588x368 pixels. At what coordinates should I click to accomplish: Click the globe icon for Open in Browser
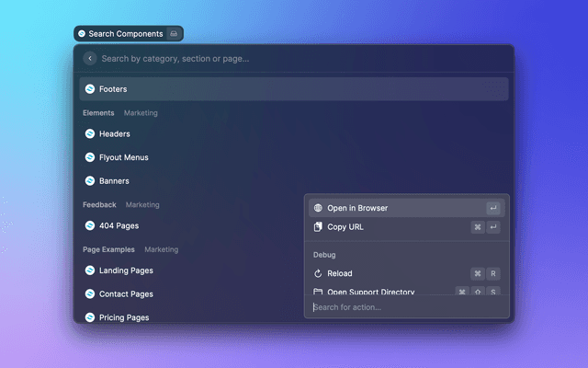(x=318, y=208)
